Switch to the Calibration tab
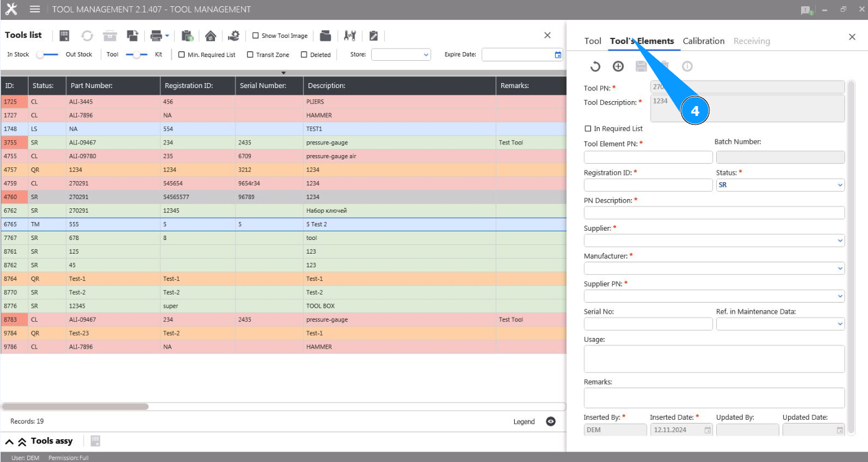 [703, 41]
